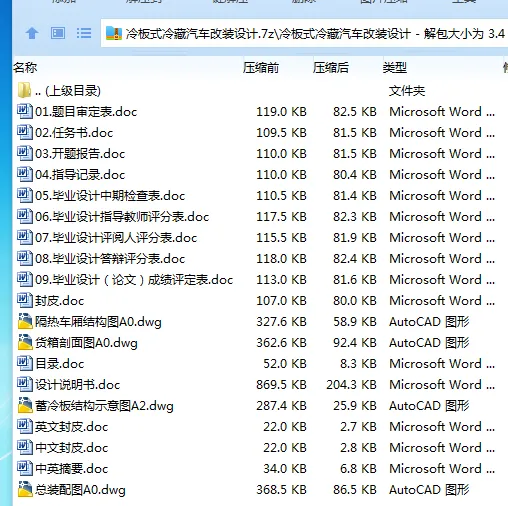The width and height of the screenshot is (508, 506).
Task: Go up one level with the blue arrow
Action: [x=32, y=33]
